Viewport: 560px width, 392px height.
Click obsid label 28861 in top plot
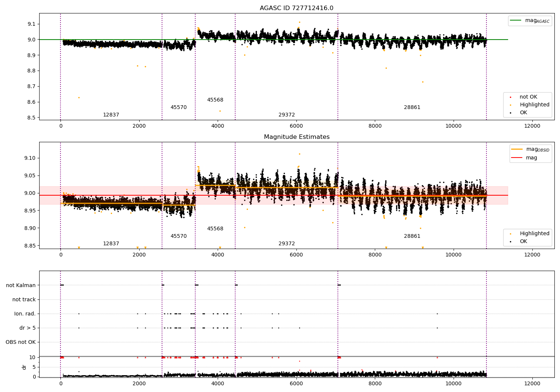point(412,108)
